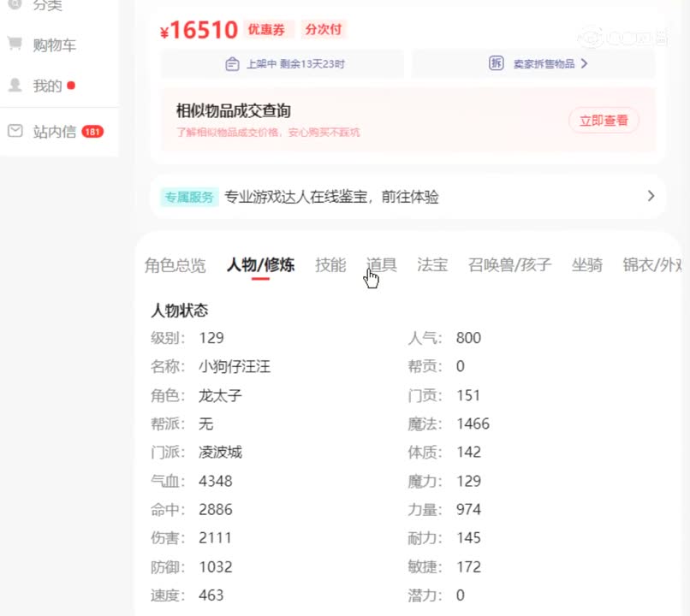Viewport: 690px width, 616px height.
Task: Click the 级别 value 129
Action: (x=211, y=338)
